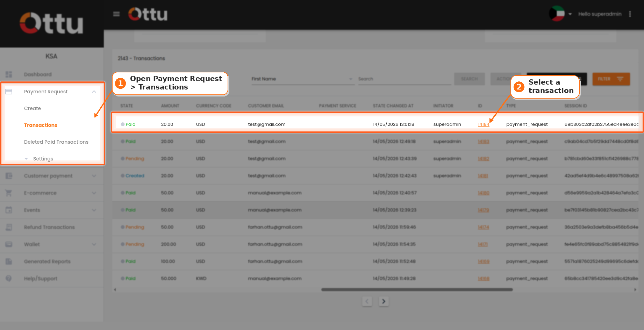Click the Events calendar icon

[9, 210]
